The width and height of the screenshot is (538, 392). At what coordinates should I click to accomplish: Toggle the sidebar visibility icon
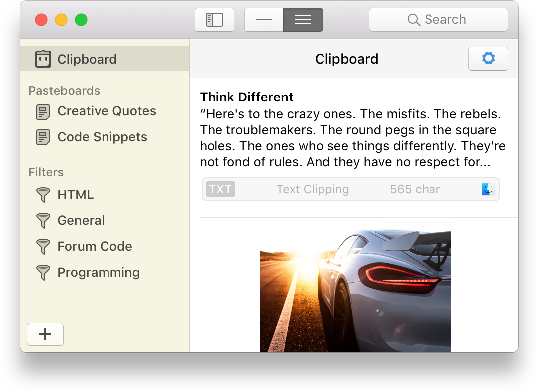(214, 19)
